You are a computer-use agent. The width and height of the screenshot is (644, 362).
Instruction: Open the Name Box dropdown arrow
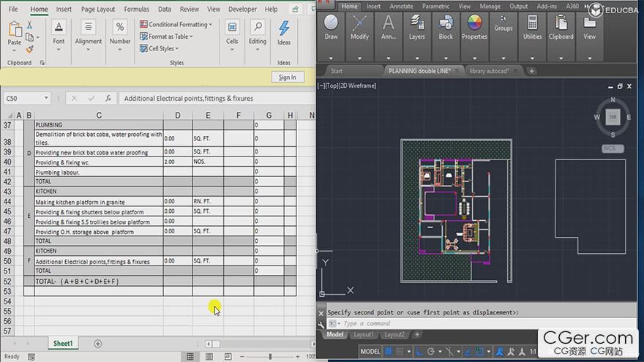[x=46, y=98]
